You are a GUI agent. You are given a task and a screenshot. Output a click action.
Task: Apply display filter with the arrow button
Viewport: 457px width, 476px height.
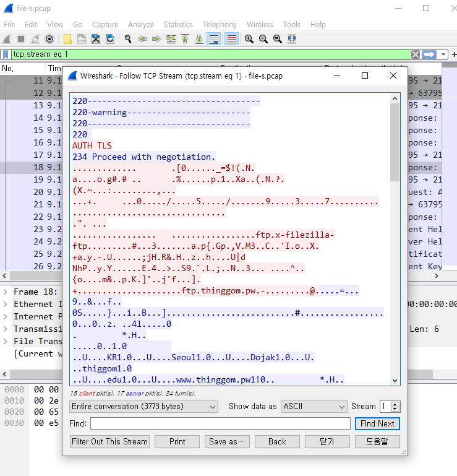(x=429, y=54)
